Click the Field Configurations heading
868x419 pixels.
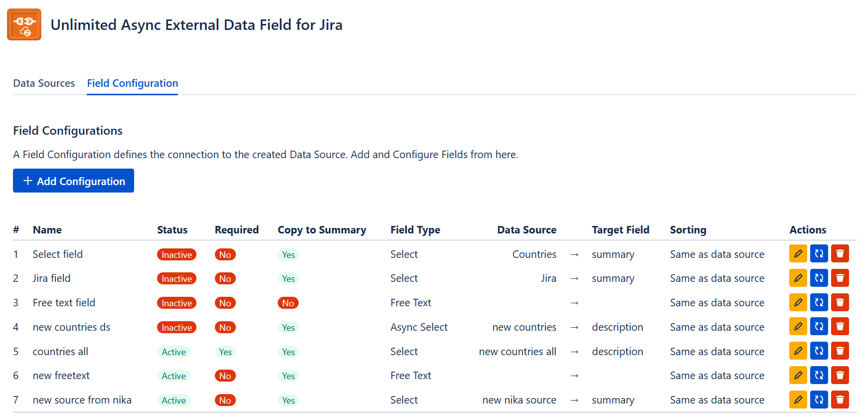pos(68,131)
